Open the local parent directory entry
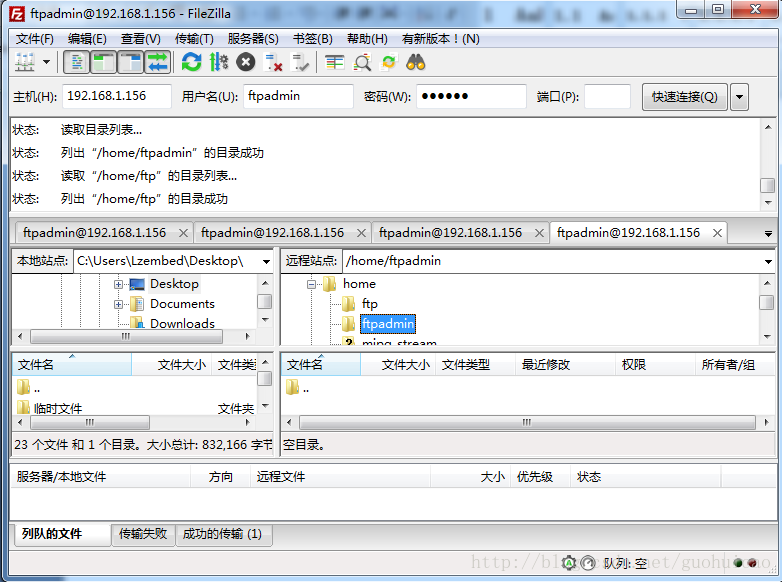This screenshot has width=782, height=582. point(28,388)
